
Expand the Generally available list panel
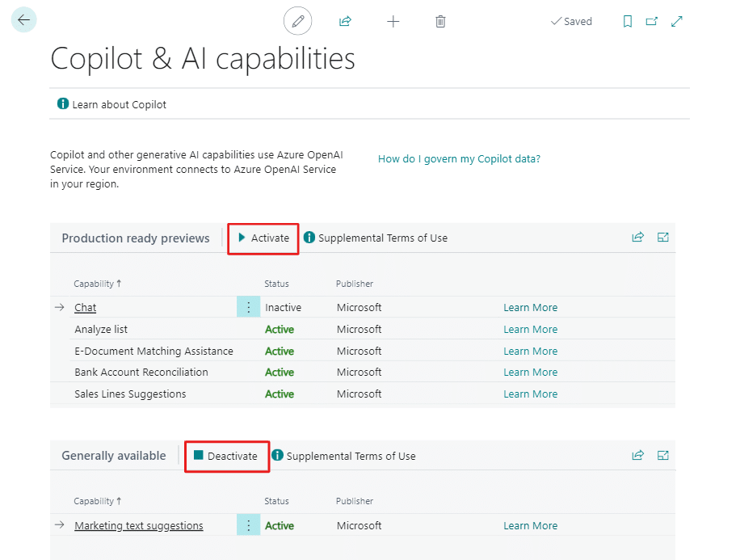pyautogui.click(x=663, y=456)
